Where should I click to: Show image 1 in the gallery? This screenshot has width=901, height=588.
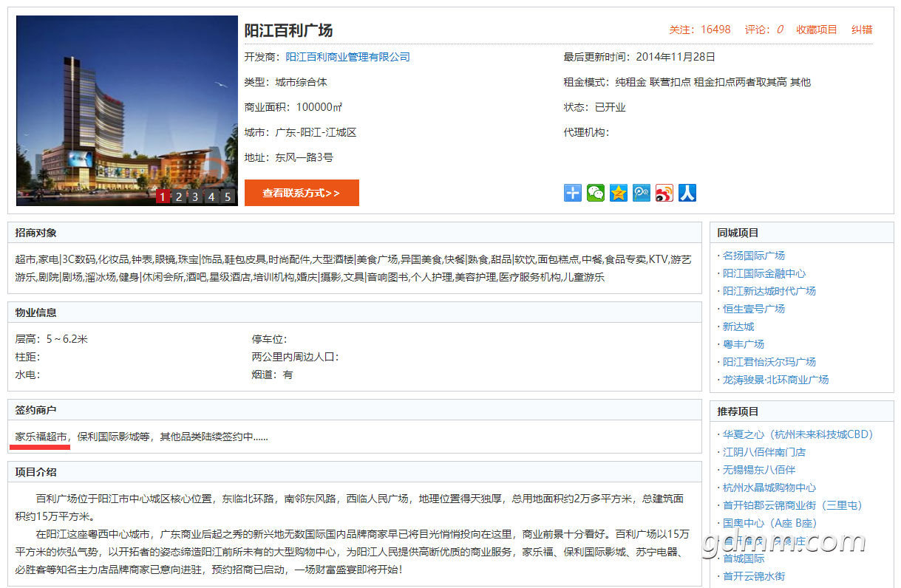163,196
